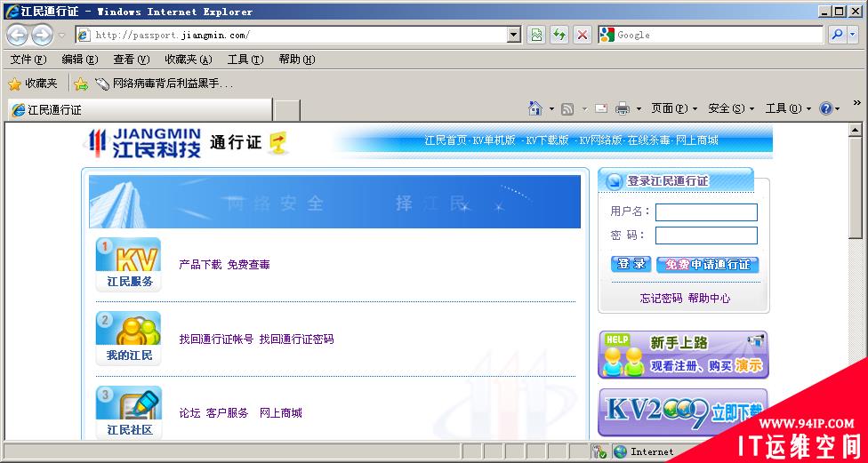Viewport: 868px width, 463px height.
Task: Click the KV2009 立即下载 banner
Action: pyautogui.click(x=683, y=412)
